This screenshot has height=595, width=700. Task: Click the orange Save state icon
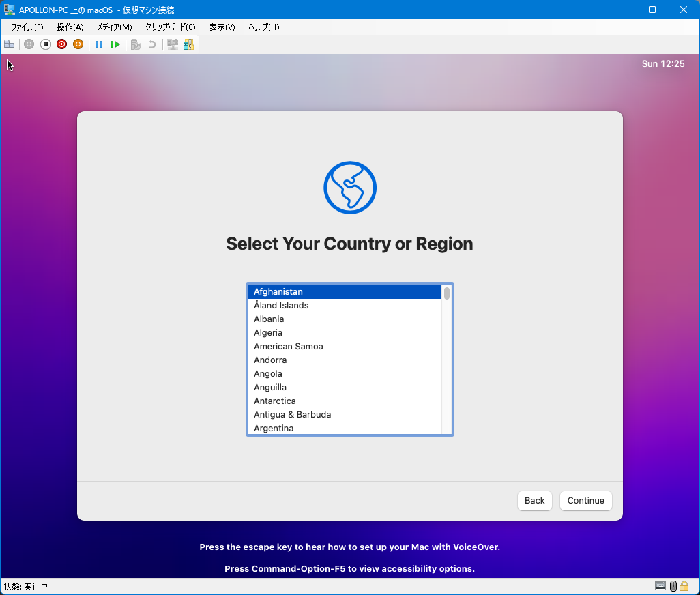[78, 44]
